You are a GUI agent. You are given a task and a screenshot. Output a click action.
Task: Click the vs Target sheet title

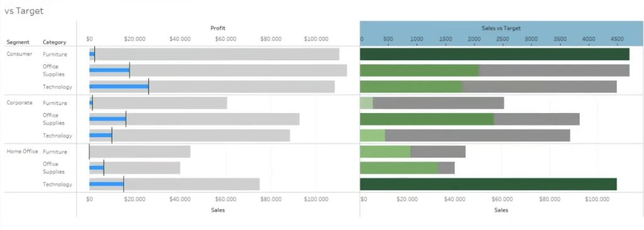24,11
